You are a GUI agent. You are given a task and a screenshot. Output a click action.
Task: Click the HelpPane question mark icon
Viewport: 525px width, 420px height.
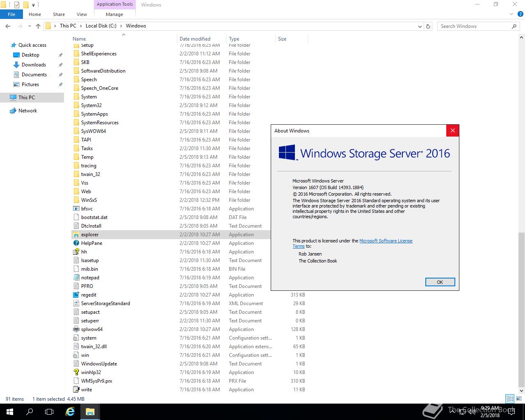(x=76, y=243)
